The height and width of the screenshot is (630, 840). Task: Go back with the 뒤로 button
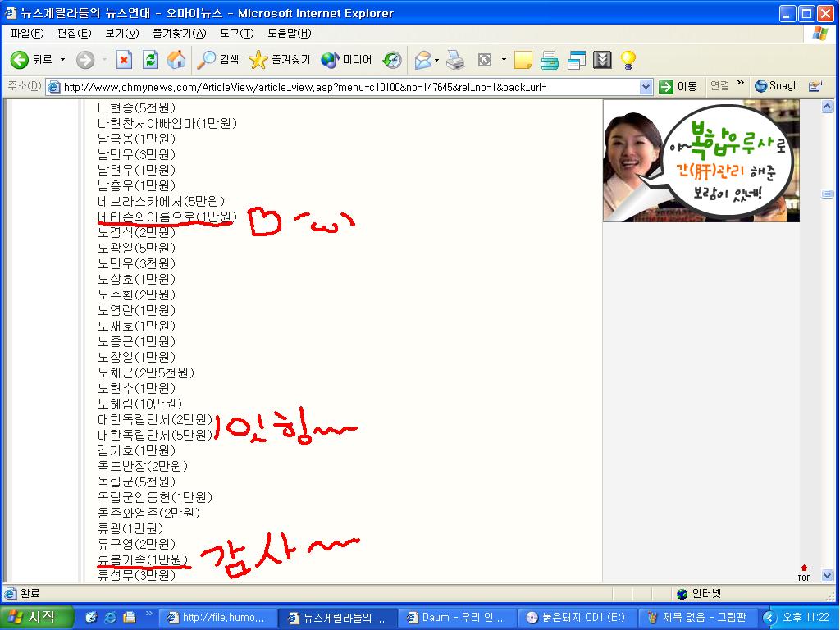click(31, 59)
